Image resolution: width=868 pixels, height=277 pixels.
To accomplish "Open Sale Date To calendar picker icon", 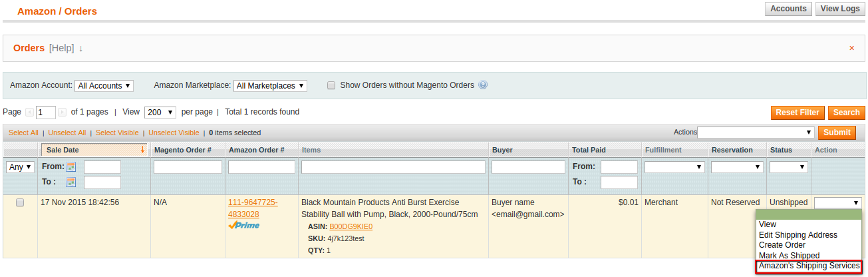I will click(x=71, y=182).
